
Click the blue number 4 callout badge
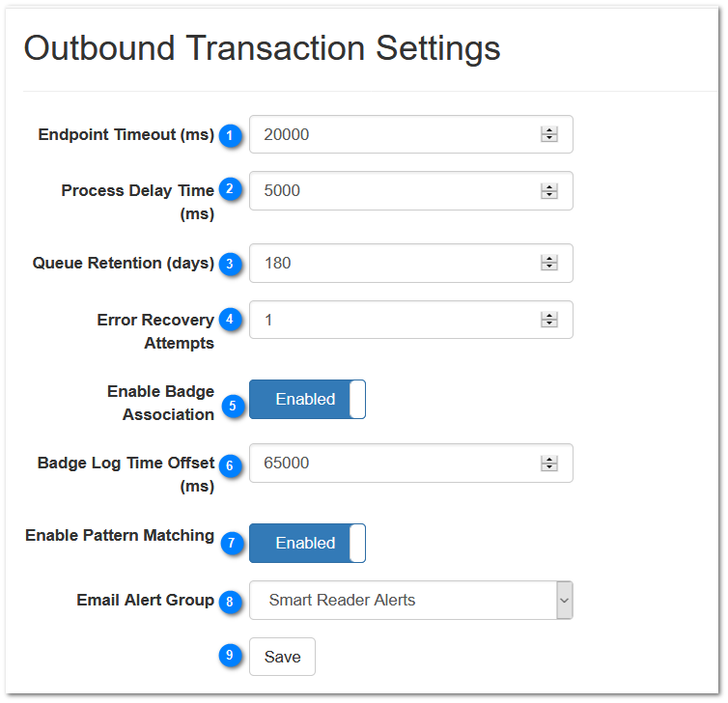click(x=230, y=318)
